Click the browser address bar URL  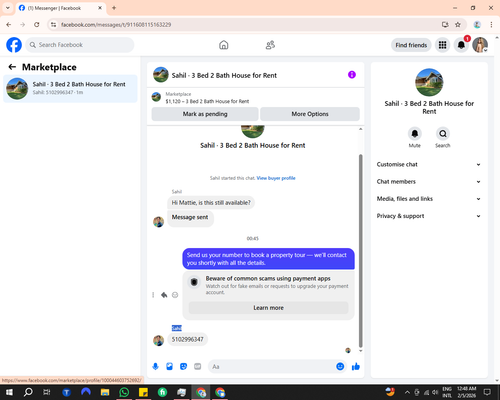point(116,25)
